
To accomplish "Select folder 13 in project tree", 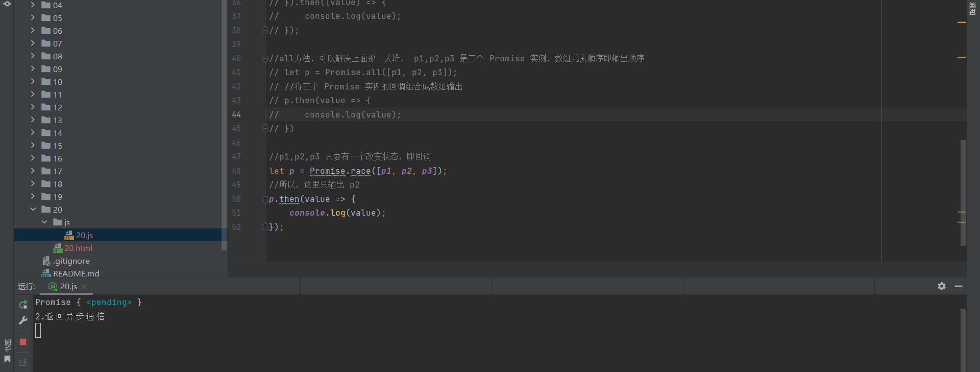I will (x=52, y=120).
